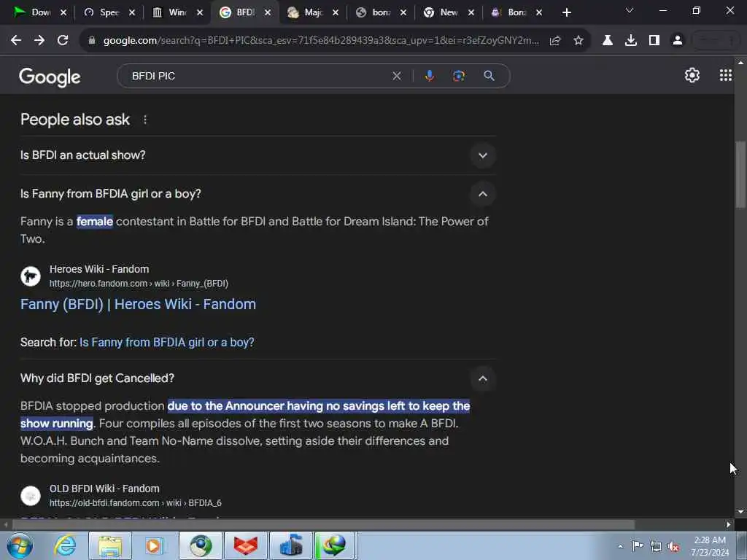Search by image using the Lens icon
The width and height of the screenshot is (747, 560).
click(459, 76)
